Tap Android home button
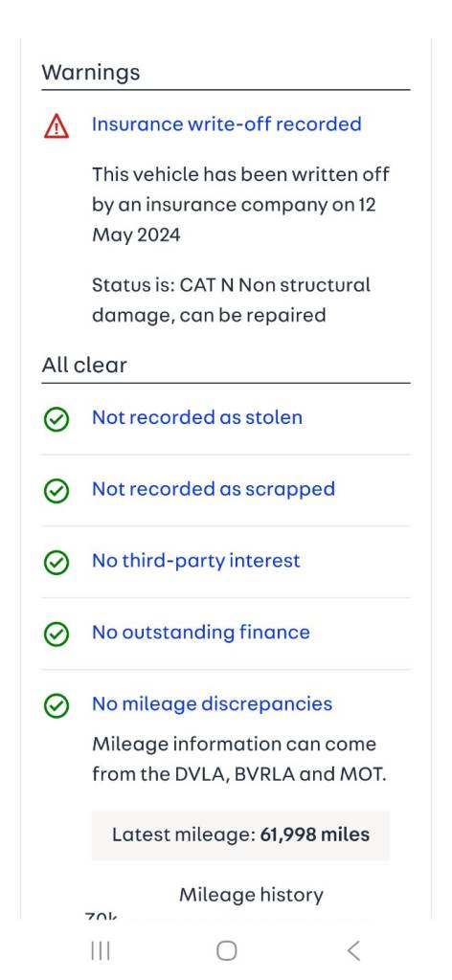The height and width of the screenshot is (980, 452). (x=226, y=950)
